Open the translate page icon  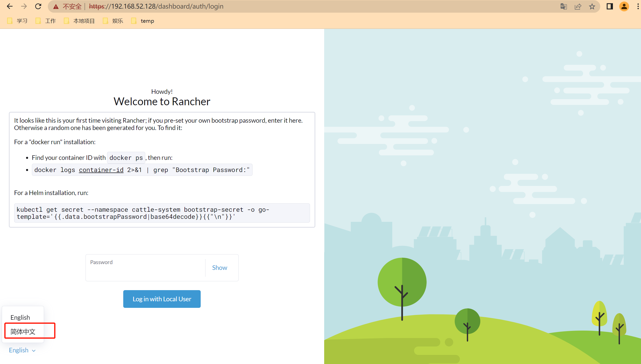tap(564, 7)
